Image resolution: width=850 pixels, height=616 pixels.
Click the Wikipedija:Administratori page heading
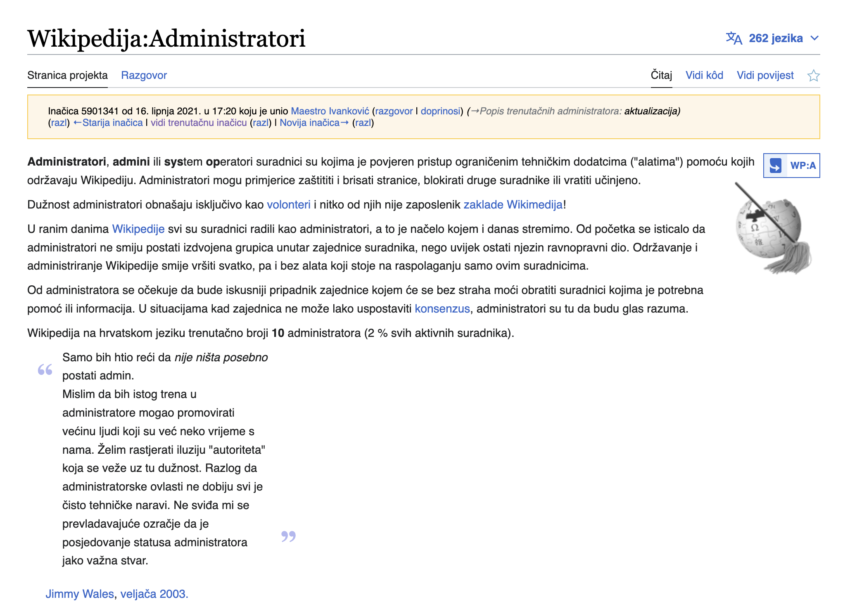coord(166,39)
